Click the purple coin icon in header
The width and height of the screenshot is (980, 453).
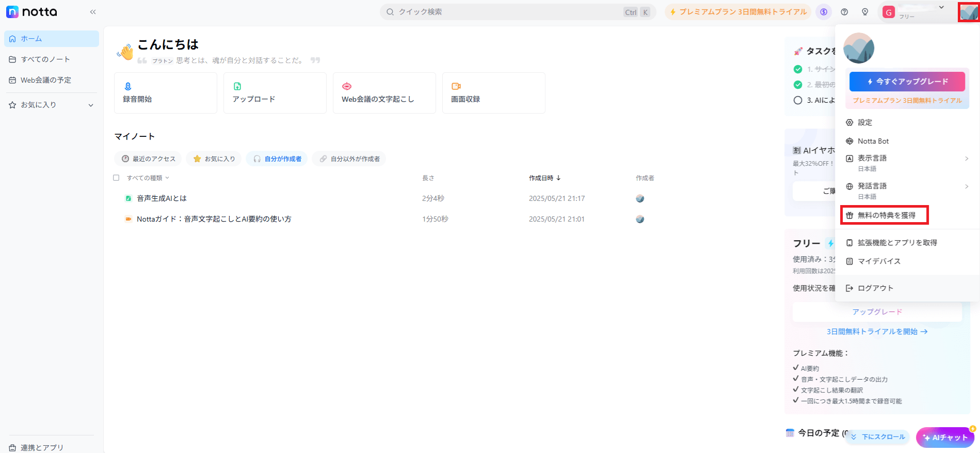coord(824,12)
